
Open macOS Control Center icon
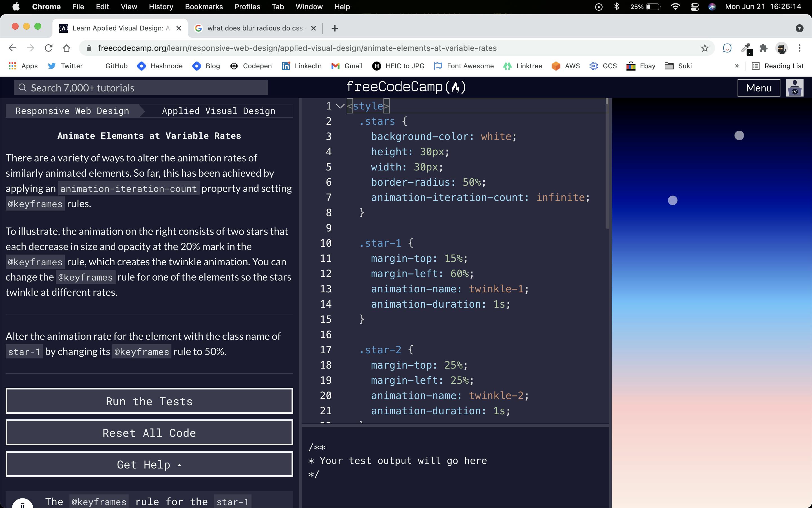coord(694,7)
